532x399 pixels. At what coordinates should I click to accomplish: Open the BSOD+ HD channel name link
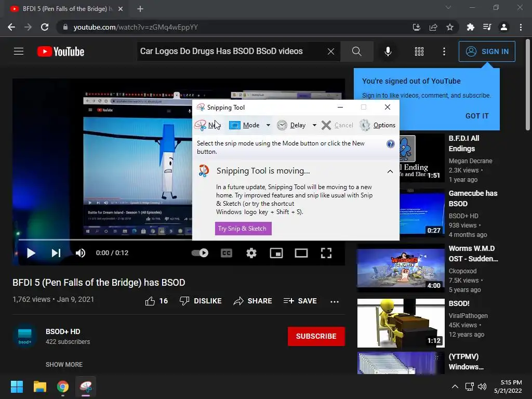click(63, 331)
